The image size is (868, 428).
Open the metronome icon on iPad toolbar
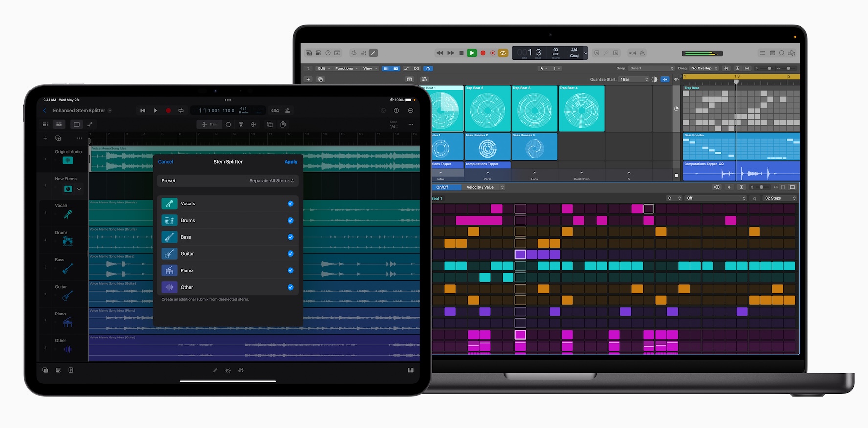288,111
